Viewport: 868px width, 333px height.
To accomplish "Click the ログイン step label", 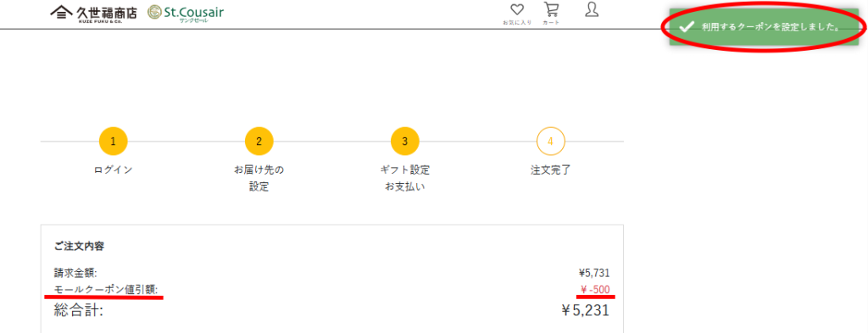I will tap(113, 169).
